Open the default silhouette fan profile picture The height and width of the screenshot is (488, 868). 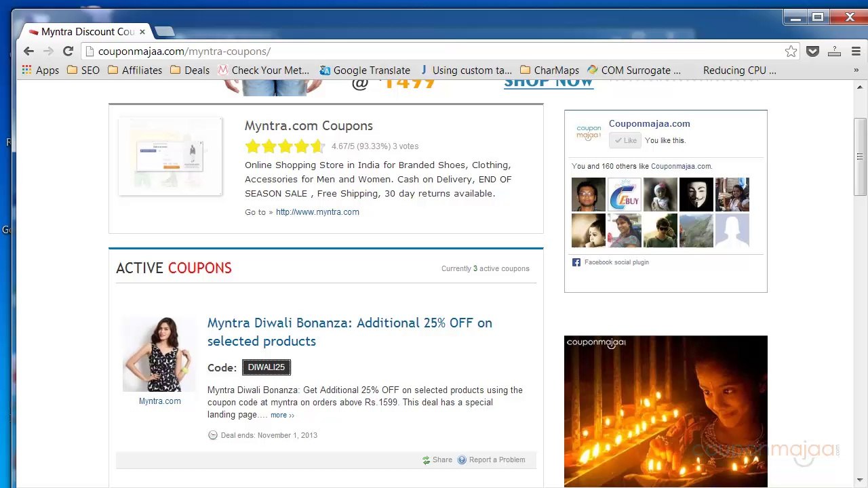732,231
